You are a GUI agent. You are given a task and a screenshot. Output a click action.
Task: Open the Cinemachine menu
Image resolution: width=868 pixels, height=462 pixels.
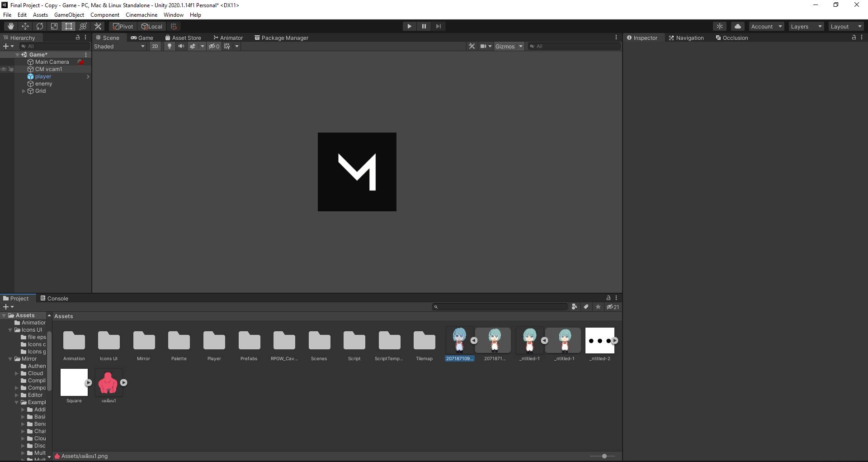pyautogui.click(x=142, y=14)
